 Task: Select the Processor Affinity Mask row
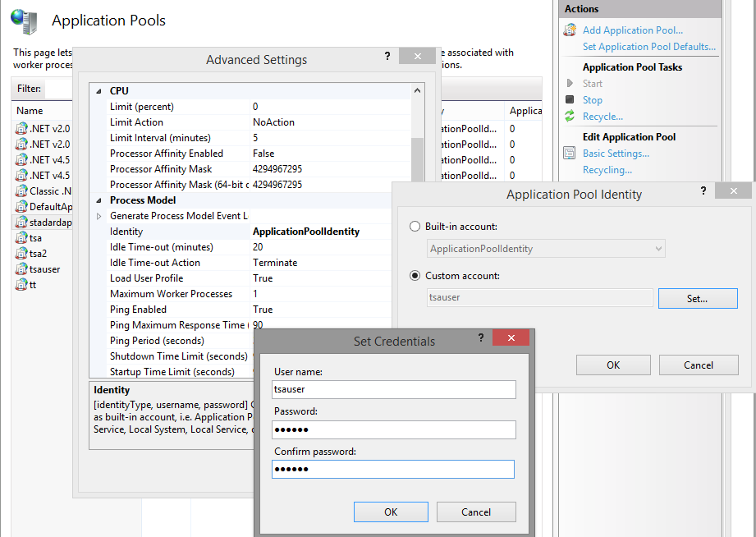tap(259, 169)
